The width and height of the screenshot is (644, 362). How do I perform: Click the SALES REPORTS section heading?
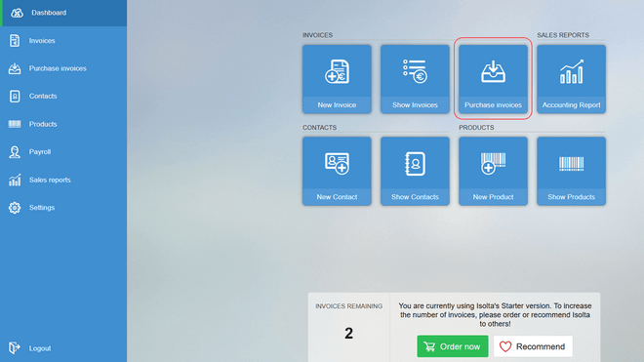coord(563,35)
